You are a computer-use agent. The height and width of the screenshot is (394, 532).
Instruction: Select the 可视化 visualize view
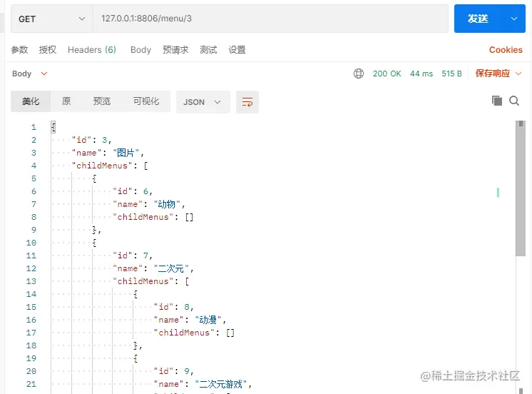146,101
